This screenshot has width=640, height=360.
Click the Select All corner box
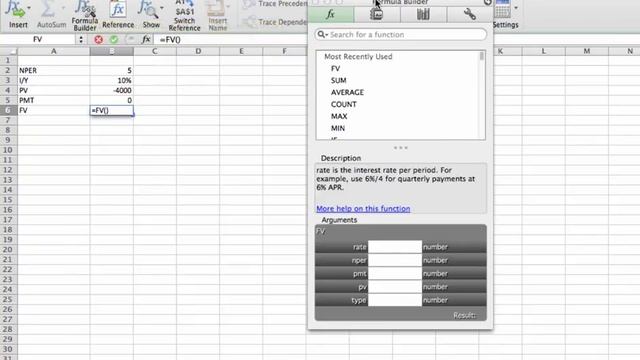[x=9, y=51]
